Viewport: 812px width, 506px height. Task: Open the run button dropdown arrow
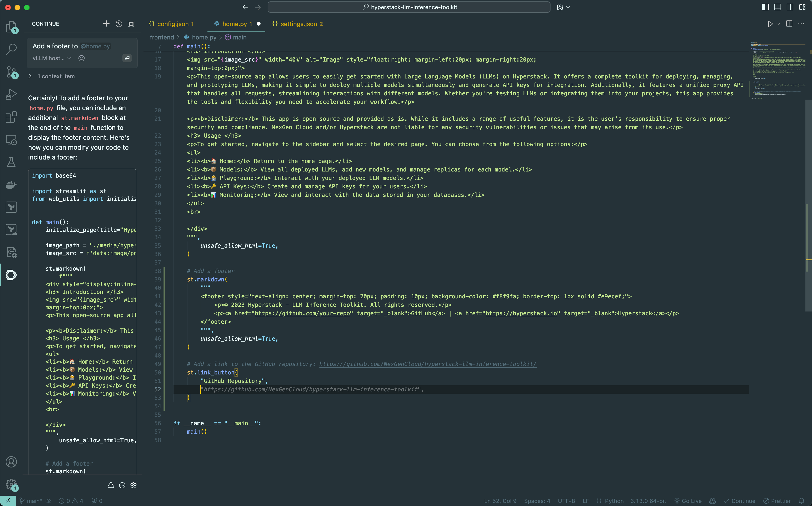coord(778,24)
